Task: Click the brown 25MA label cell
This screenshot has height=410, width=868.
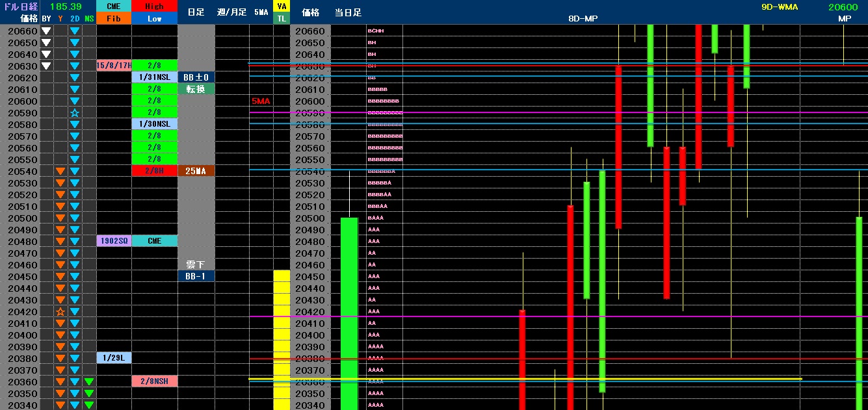Action: click(196, 171)
